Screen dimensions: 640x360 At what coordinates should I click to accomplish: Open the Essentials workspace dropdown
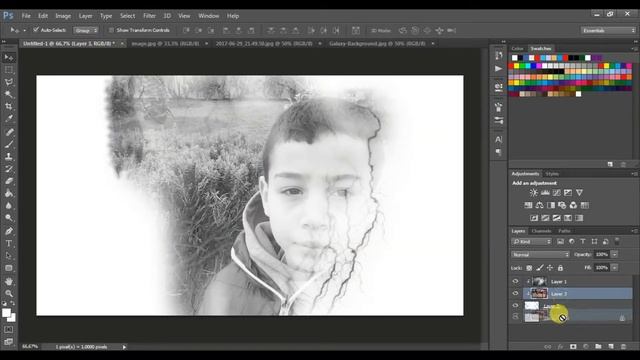608,30
